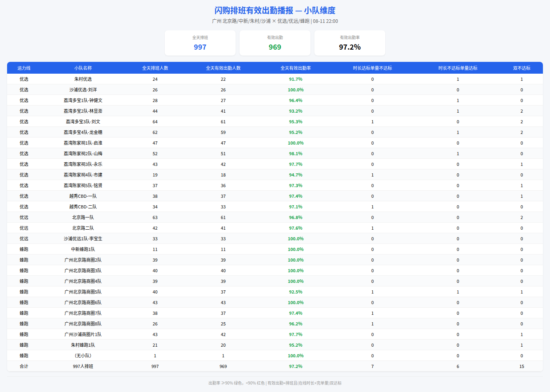Click 全天排班人数 value 64 in 荔湾多宝3队 row

click(x=155, y=122)
